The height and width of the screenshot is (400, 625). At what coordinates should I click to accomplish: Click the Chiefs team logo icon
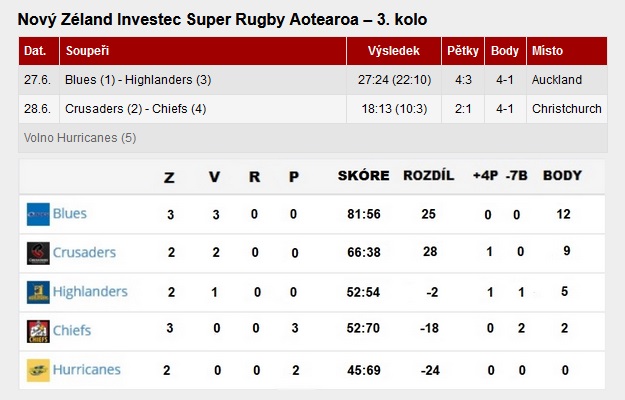point(38,331)
